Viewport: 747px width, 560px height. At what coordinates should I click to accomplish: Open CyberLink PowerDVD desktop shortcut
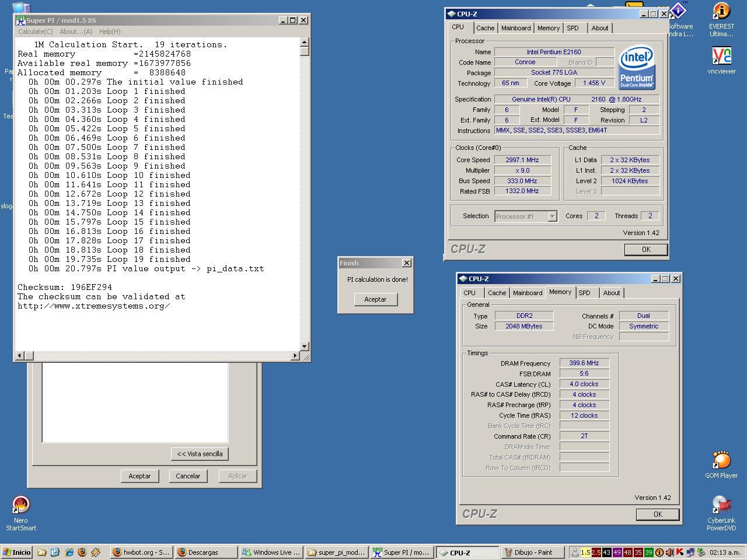[721, 513]
